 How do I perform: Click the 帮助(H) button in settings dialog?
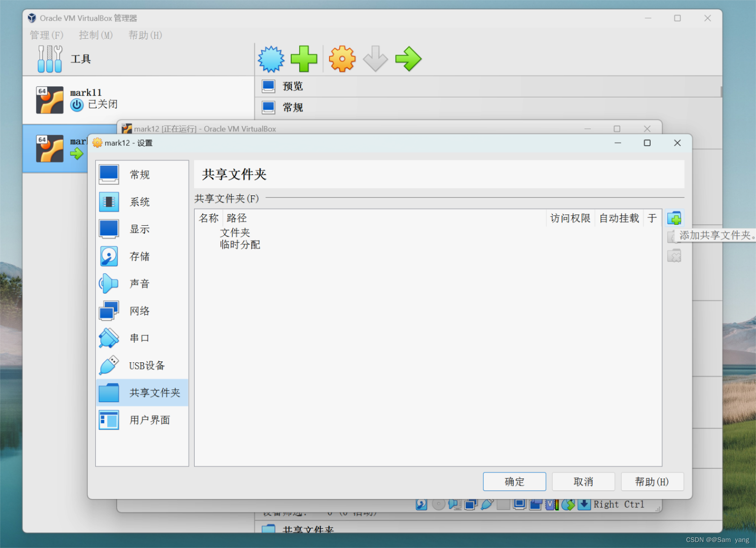click(x=652, y=482)
